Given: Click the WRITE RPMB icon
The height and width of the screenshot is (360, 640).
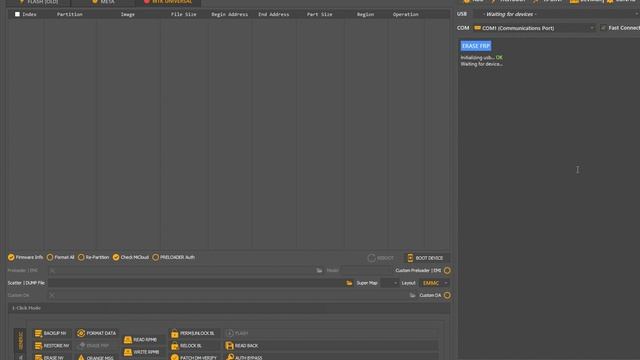Looking at the screenshot, I should [x=128, y=352].
